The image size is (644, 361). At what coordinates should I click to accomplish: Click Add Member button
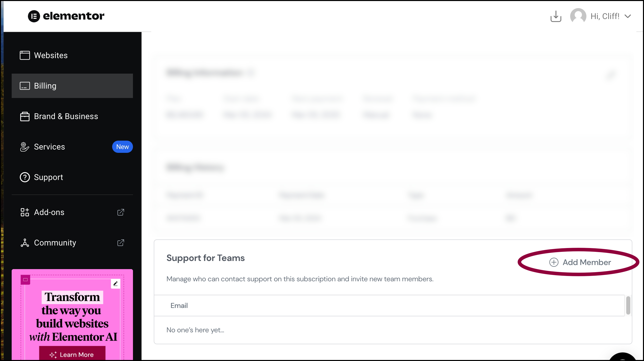coord(580,262)
